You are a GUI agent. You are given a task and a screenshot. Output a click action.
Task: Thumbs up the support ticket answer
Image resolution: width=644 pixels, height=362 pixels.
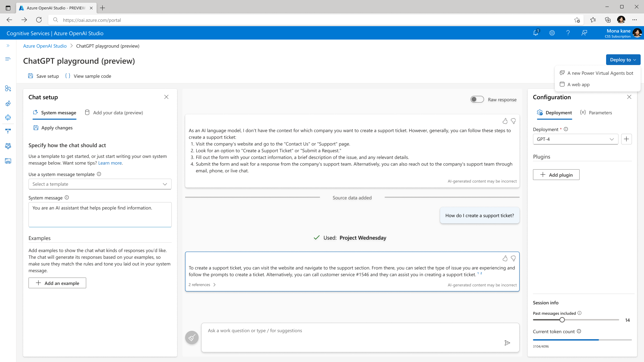[505, 258]
